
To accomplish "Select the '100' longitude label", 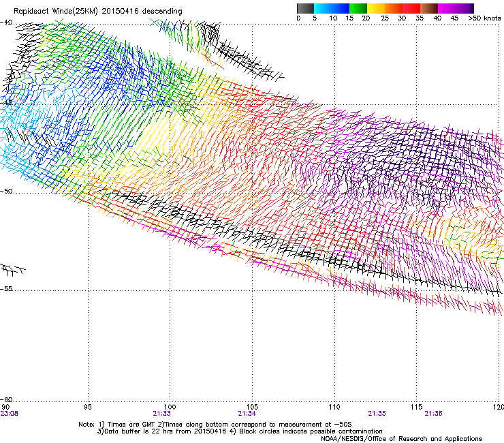I will 170,408.
